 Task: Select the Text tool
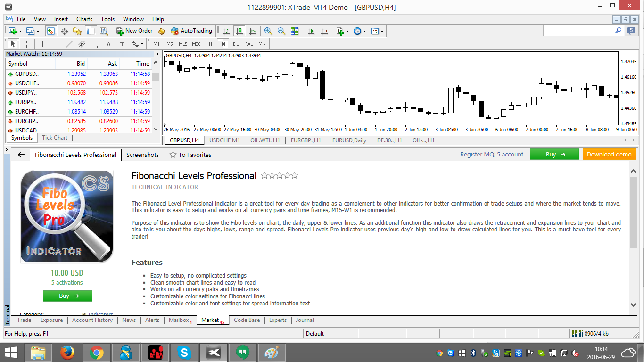tap(109, 44)
